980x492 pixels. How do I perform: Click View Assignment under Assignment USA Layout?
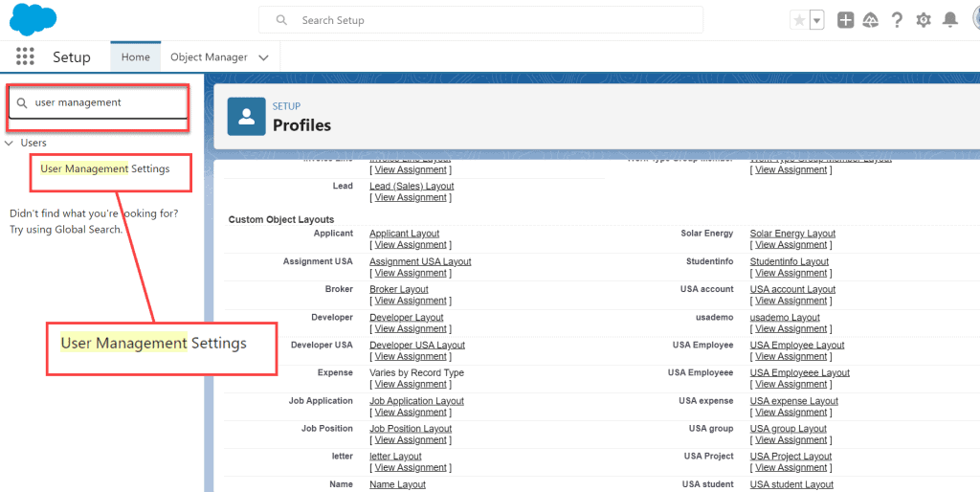[411, 273]
